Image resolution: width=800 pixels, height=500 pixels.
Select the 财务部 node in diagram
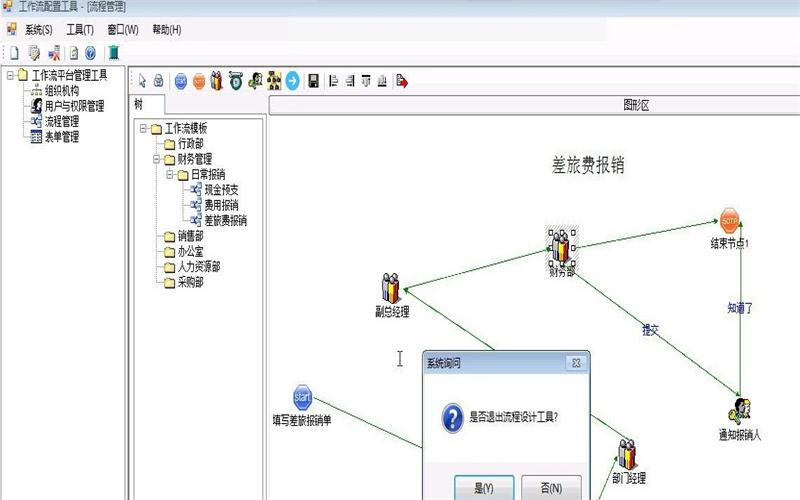[561, 246]
